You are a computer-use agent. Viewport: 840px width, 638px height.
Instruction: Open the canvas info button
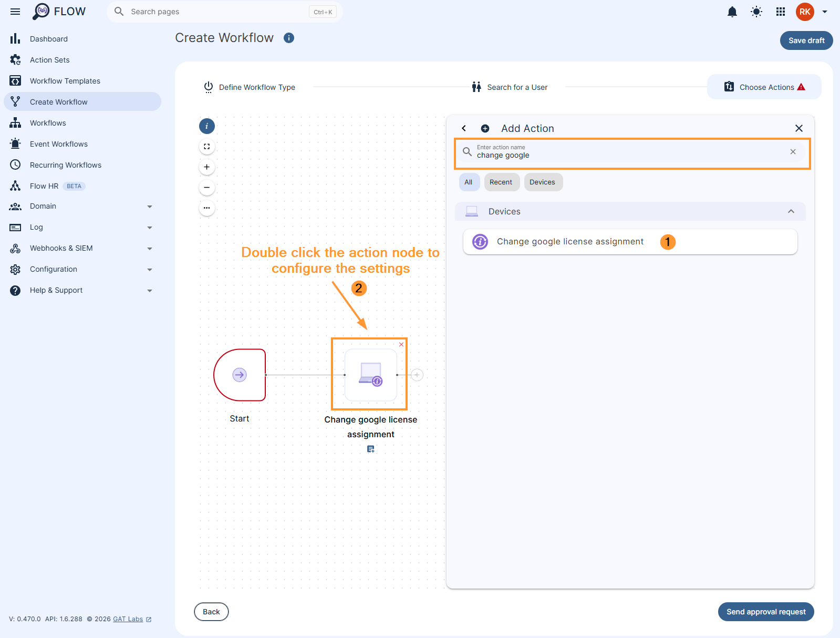[x=207, y=126]
